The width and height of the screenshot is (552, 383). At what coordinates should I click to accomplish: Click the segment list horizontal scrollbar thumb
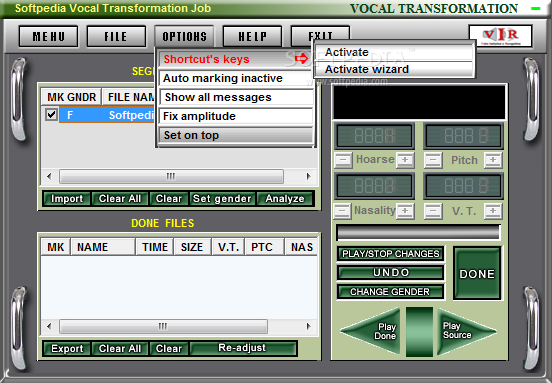coord(171,176)
